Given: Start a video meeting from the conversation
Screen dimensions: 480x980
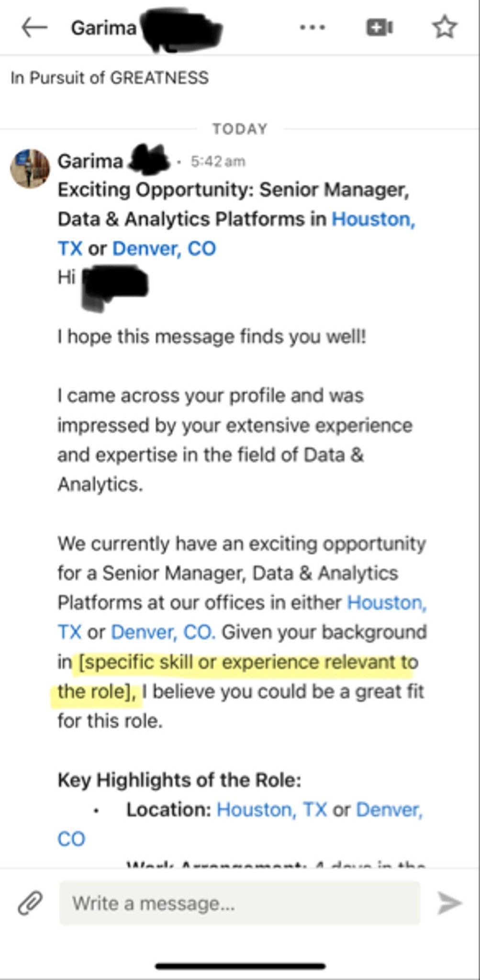Looking at the screenshot, I should pyautogui.click(x=380, y=27).
